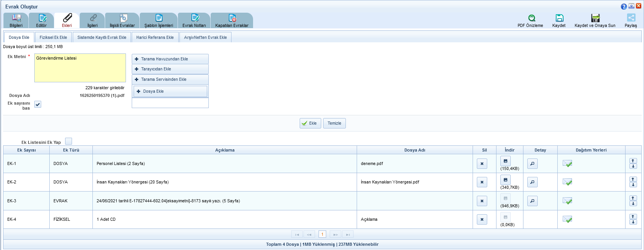644x250 pixels.
Task: Expand the Tarama Servisinden Ekle option
Action: [x=170, y=79]
